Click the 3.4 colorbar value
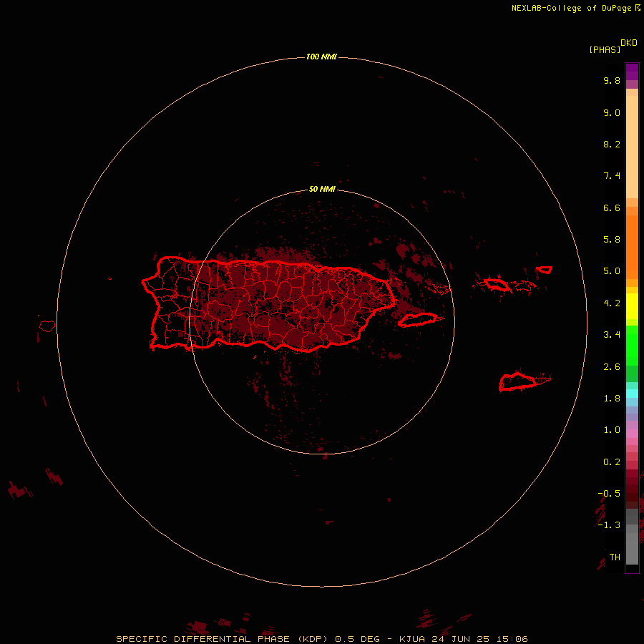The image size is (644, 644). pos(612,335)
